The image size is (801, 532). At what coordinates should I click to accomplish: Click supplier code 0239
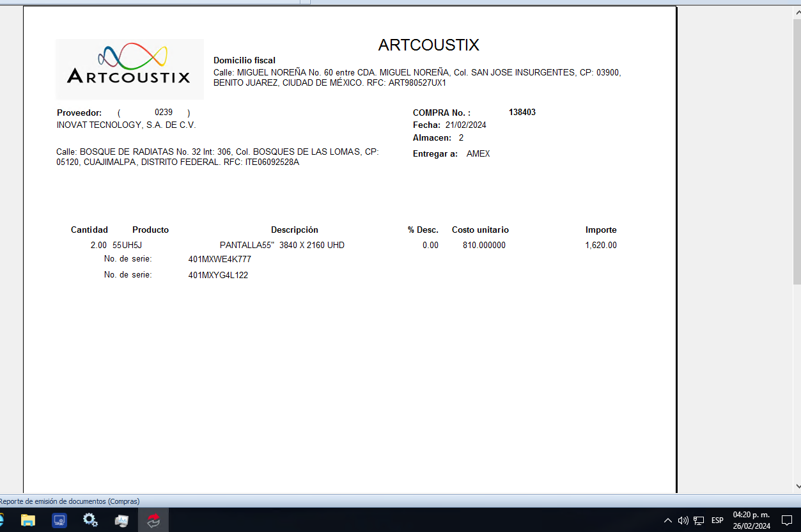(x=164, y=112)
